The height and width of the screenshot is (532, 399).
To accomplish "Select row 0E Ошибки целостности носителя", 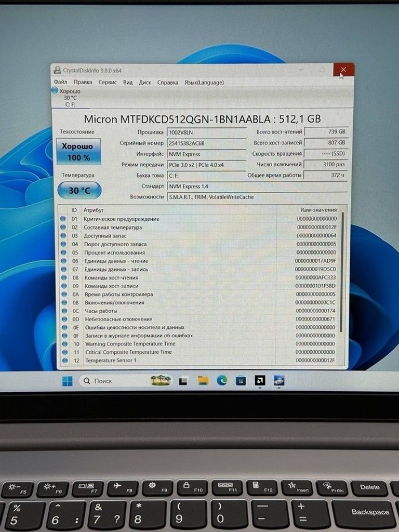I will pyautogui.click(x=200, y=327).
